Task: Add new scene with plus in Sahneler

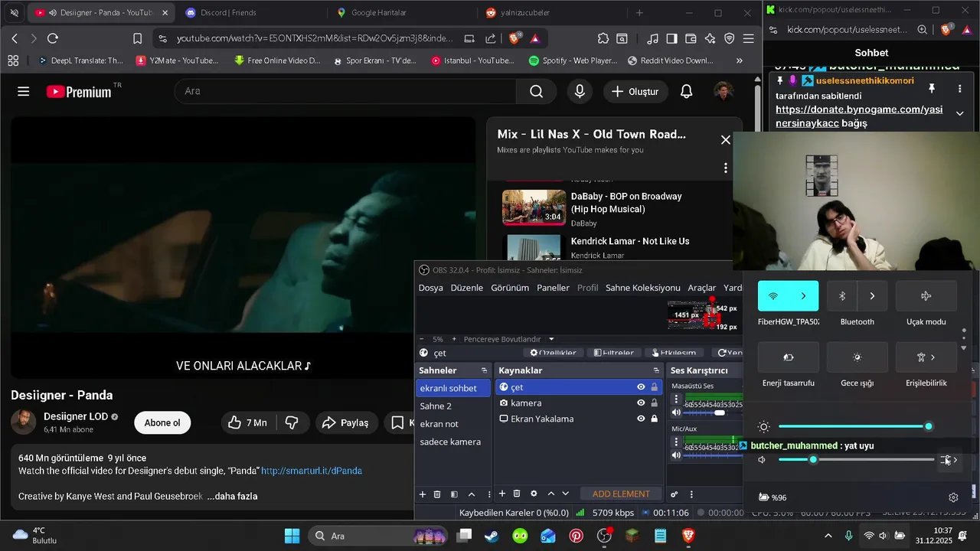Action: pos(422,494)
